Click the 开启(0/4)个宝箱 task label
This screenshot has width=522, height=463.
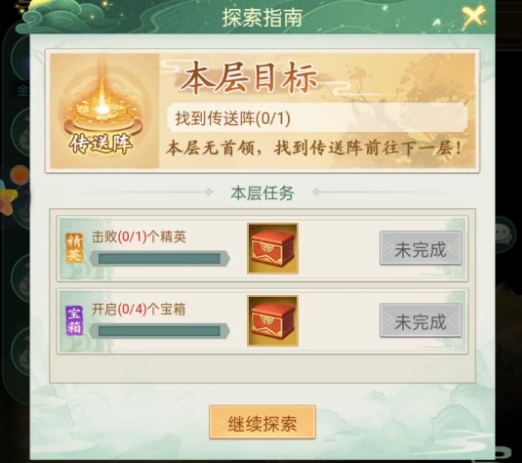coord(139,310)
